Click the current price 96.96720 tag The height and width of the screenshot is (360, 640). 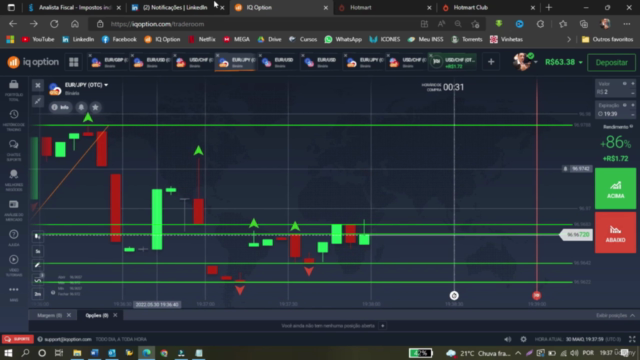(x=576, y=235)
